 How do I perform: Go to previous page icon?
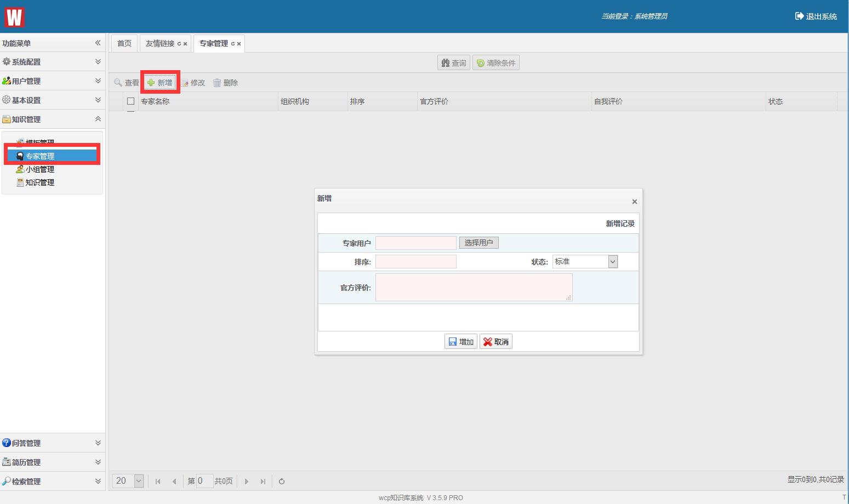click(x=174, y=482)
